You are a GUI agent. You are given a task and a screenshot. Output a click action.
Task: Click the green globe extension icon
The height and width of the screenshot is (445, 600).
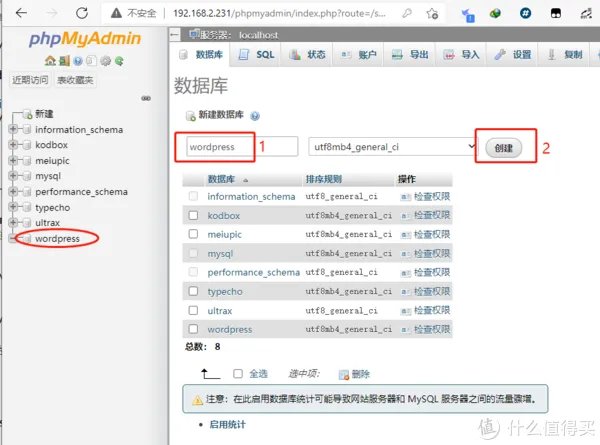495,13
